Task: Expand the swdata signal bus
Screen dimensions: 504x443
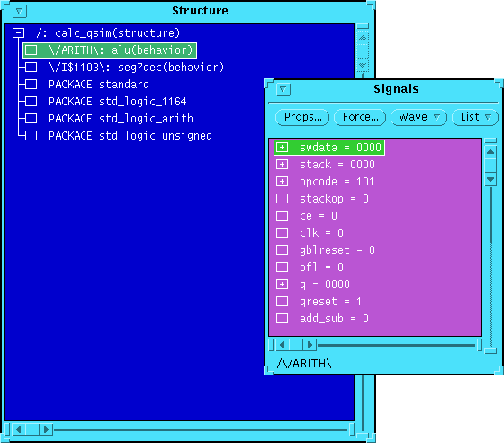Action: [283, 148]
